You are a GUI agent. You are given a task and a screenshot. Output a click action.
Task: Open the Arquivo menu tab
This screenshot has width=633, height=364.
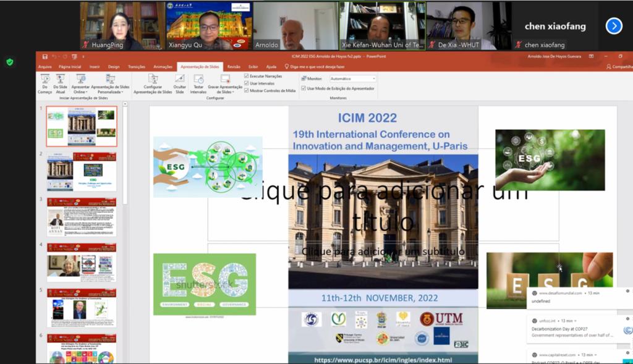click(45, 67)
